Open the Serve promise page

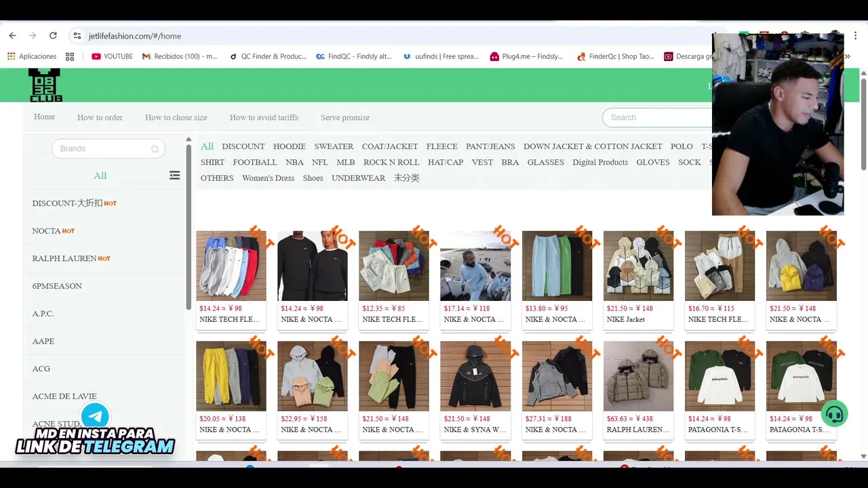(x=345, y=117)
